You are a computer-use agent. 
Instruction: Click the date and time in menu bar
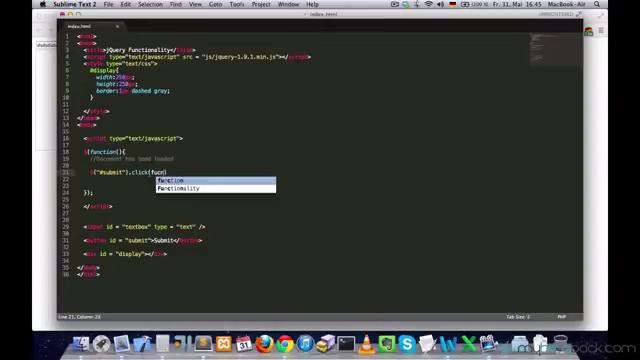[x=517, y=4]
